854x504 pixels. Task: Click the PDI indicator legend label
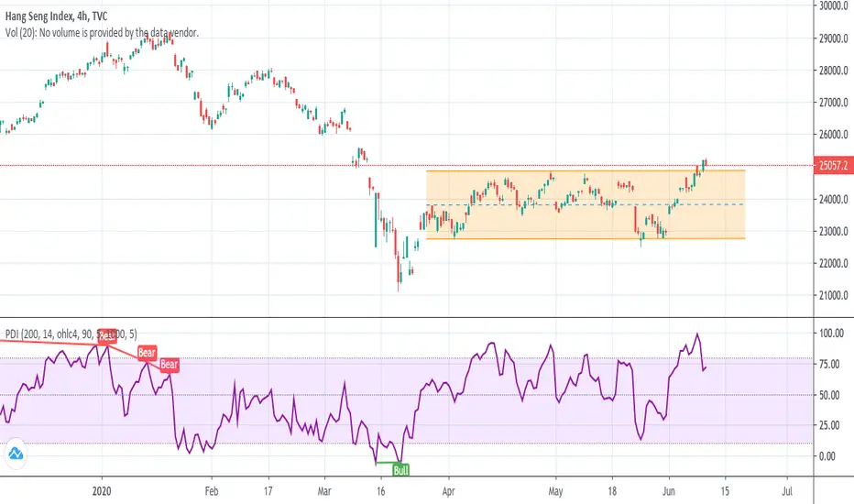coord(71,334)
